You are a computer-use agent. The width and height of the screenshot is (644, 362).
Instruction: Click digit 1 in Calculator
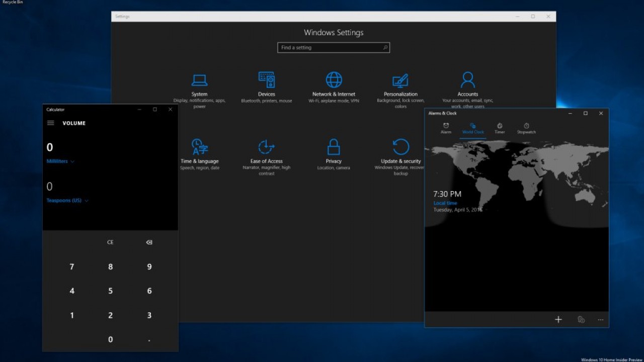pyautogui.click(x=72, y=315)
